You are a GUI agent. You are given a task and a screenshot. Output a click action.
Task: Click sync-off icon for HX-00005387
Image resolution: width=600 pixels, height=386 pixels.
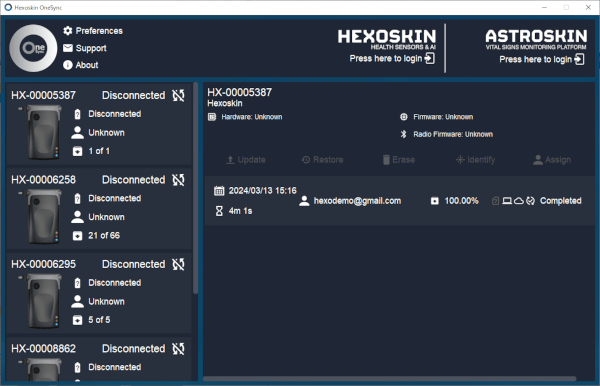pos(178,95)
